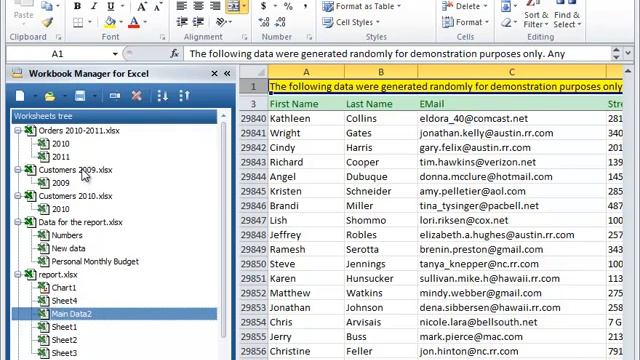Create new workbook in Workbook Manager toolbar
The width and height of the screenshot is (640, 360).
point(20,96)
